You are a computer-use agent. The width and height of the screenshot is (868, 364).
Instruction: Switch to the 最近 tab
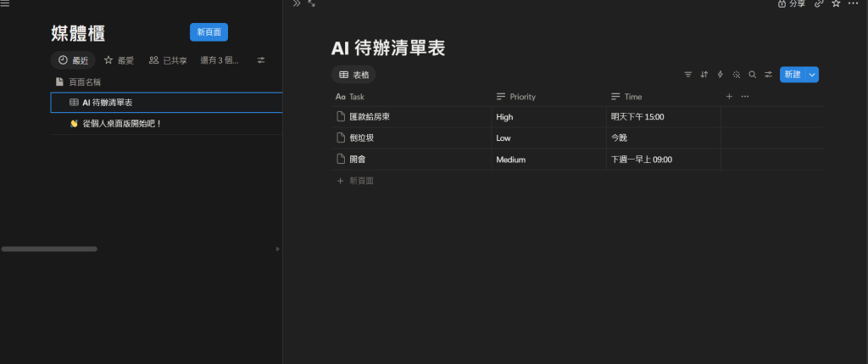pyautogui.click(x=73, y=60)
